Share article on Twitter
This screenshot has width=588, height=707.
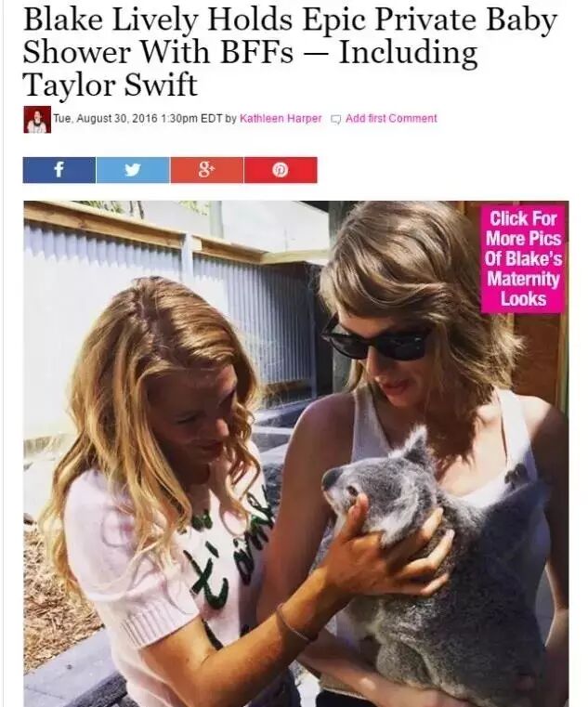[133, 170]
